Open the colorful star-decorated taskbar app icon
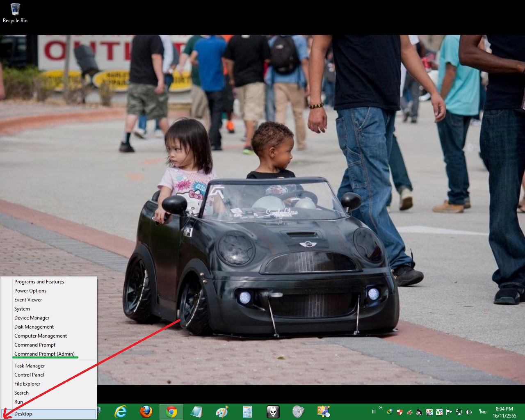 (324, 411)
